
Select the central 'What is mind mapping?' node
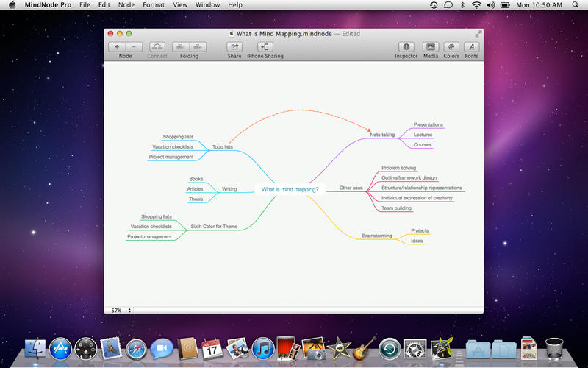click(290, 189)
